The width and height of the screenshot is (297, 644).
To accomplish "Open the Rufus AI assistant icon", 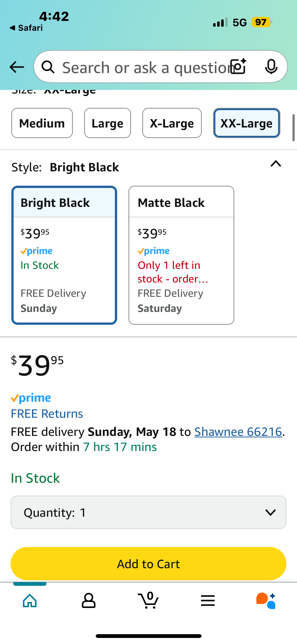I will pyautogui.click(x=266, y=601).
